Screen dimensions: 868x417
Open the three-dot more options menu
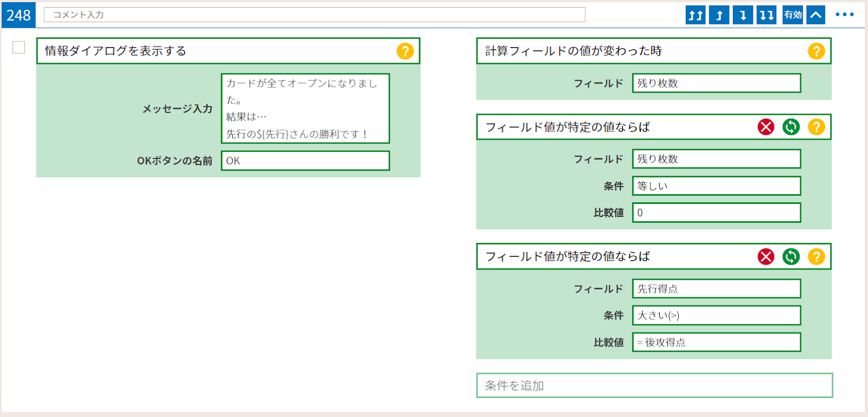click(x=845, y=15)
